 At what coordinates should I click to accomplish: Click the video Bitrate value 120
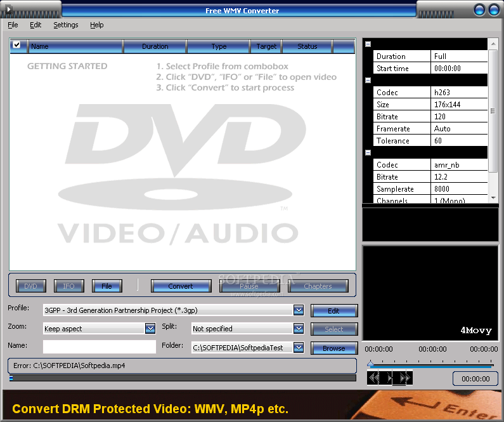point(459,116)
